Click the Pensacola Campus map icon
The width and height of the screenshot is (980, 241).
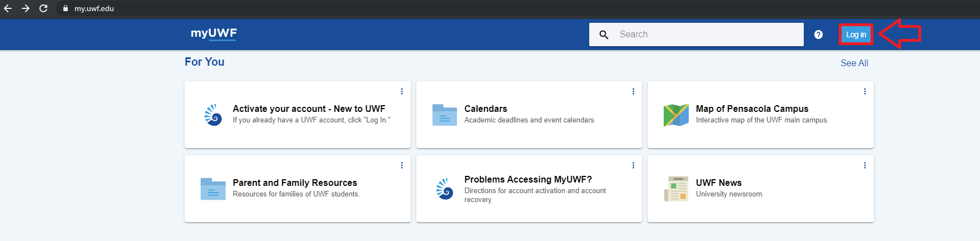coord(676,115)
